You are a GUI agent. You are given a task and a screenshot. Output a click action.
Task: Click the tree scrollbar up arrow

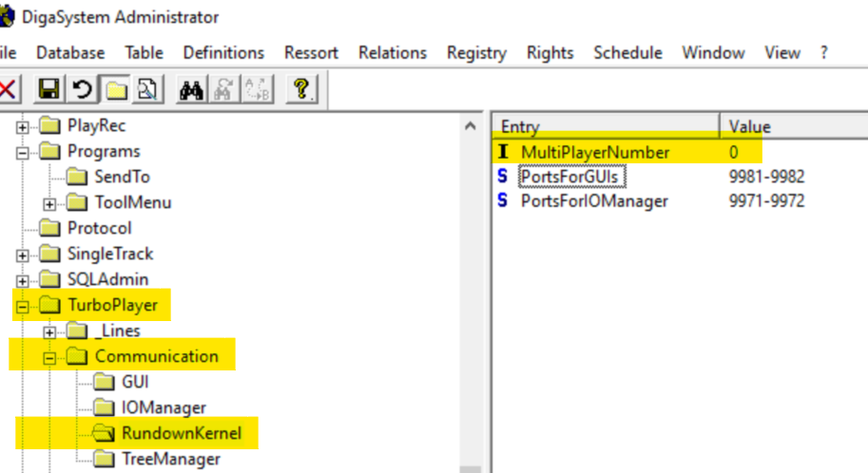(471, 126)
